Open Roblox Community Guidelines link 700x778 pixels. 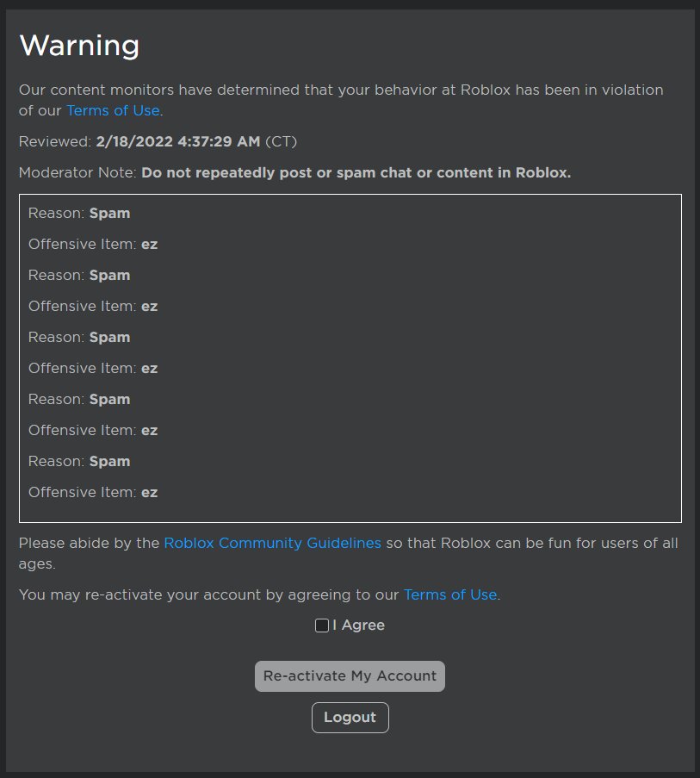click(273, 543)
